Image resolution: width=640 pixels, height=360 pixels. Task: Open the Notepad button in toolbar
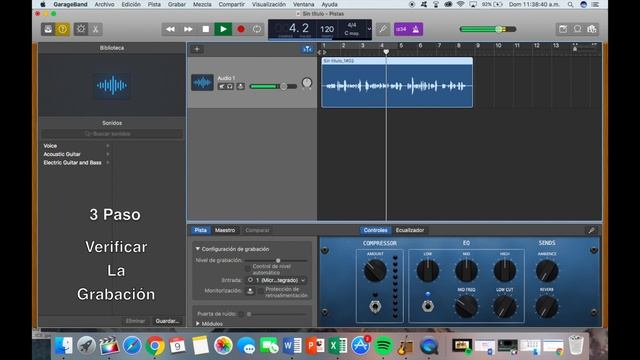563,29
